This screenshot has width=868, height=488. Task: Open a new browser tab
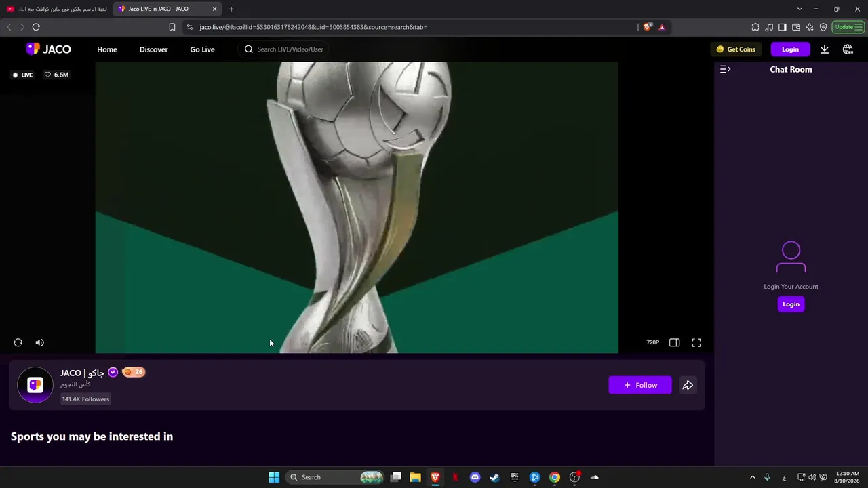(x=231, y=9)
